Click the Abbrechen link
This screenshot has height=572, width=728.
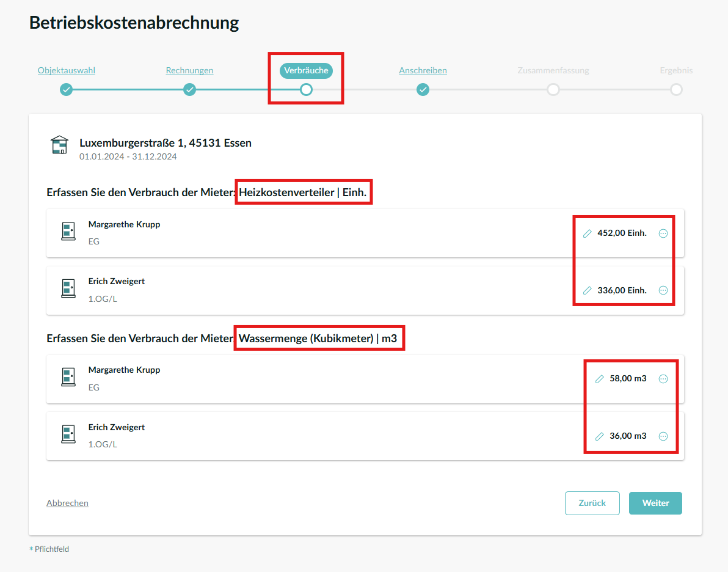pyautogui.click(x=67, y=503)
